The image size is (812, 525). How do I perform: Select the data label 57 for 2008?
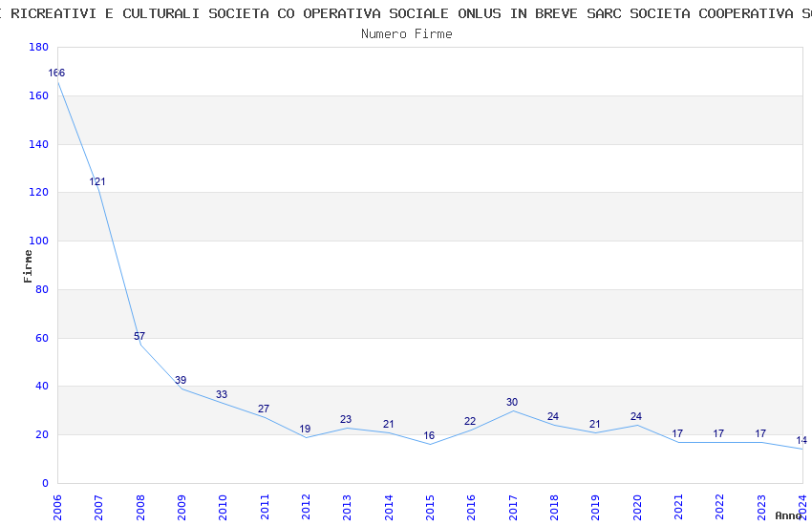coord(139,336)
